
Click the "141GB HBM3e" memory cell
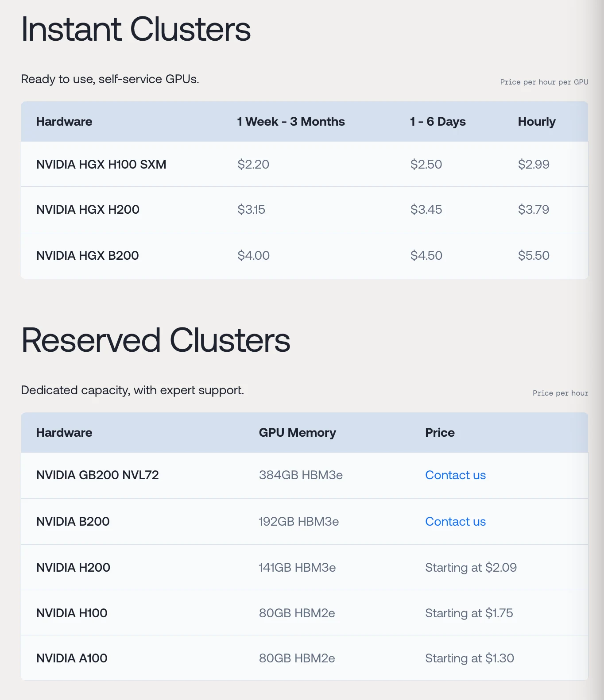tap(297, 567)
